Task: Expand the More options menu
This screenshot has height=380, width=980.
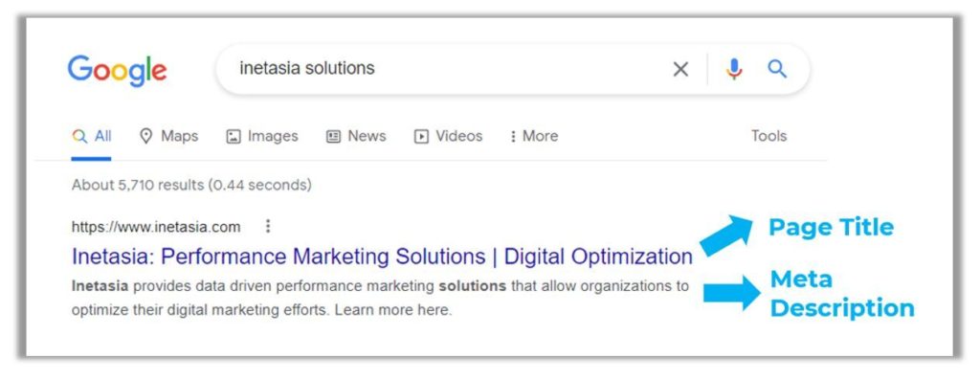Action: [534, 136]
